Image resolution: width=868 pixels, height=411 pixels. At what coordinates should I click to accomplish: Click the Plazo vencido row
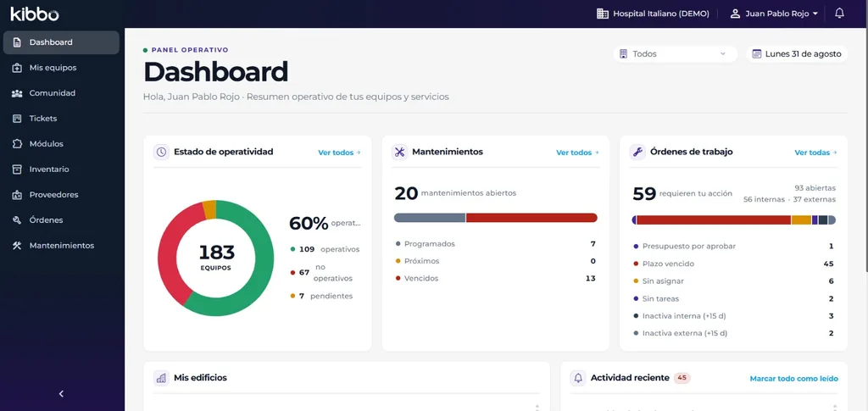click(733, 264)
